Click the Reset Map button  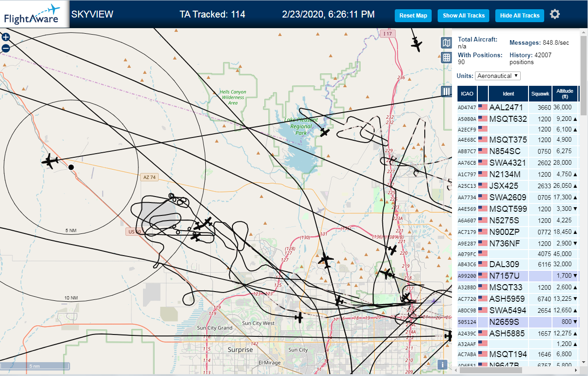tap(413, 15)
